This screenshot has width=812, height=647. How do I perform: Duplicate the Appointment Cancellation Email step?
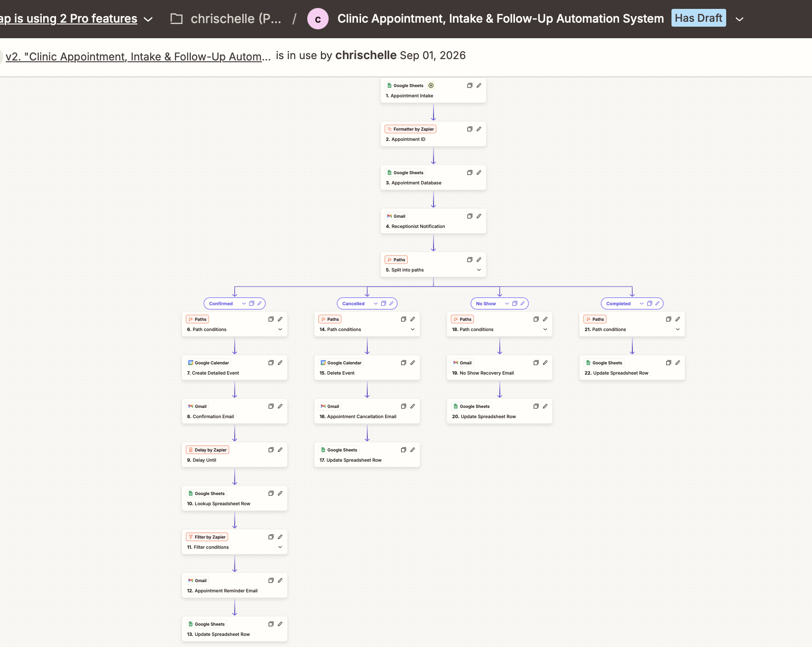click(x=403, y=406)
